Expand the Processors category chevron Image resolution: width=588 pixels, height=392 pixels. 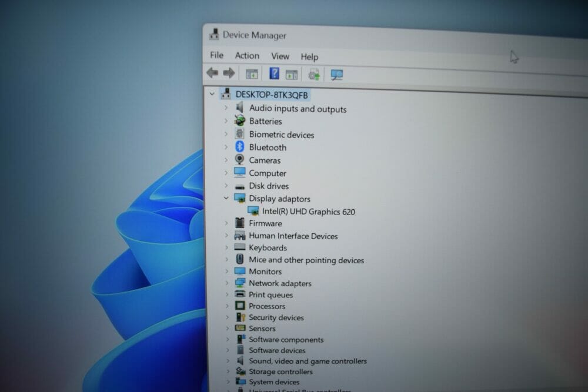tap(227, 306)
